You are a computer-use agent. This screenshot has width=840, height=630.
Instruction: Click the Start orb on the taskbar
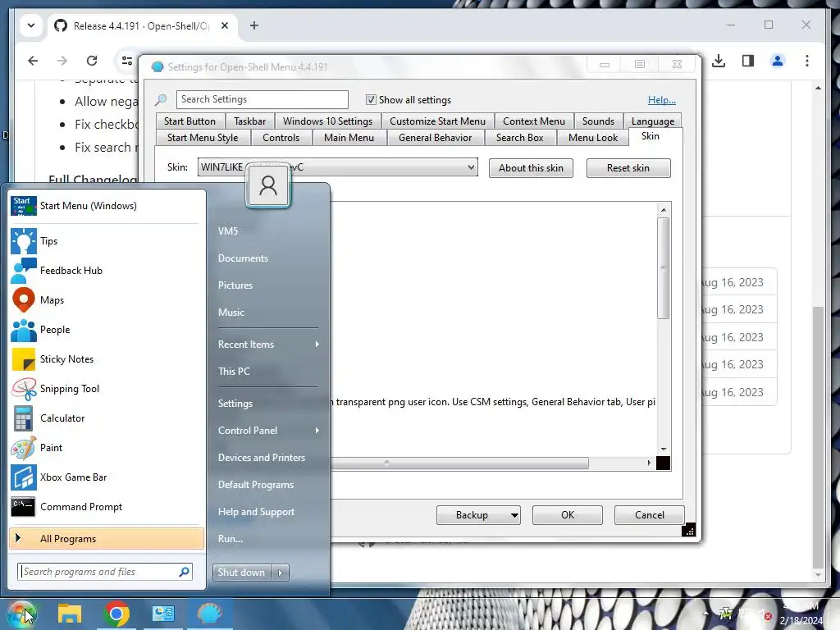(x=21, y=614)
